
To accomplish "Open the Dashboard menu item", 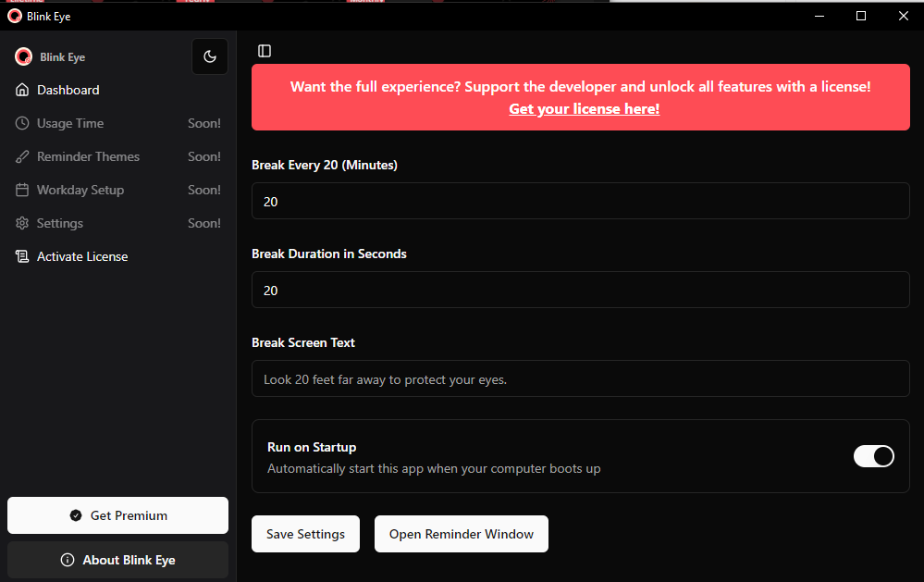I will (68, 90).
